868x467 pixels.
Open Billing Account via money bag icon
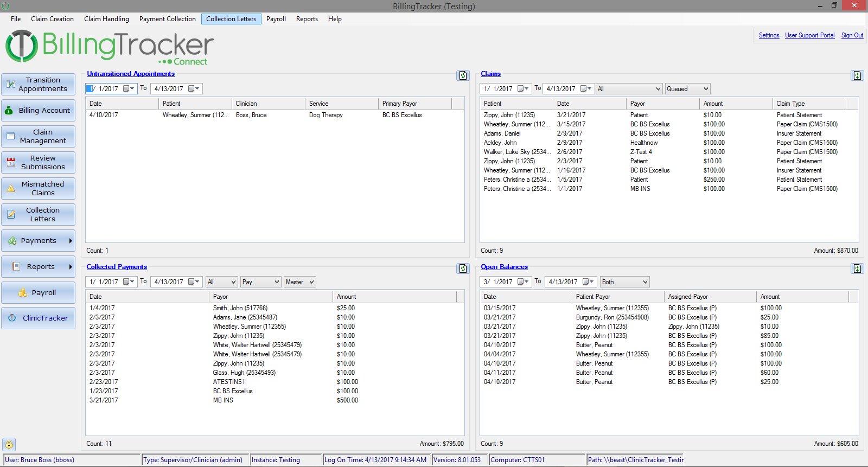click(9, 111)
